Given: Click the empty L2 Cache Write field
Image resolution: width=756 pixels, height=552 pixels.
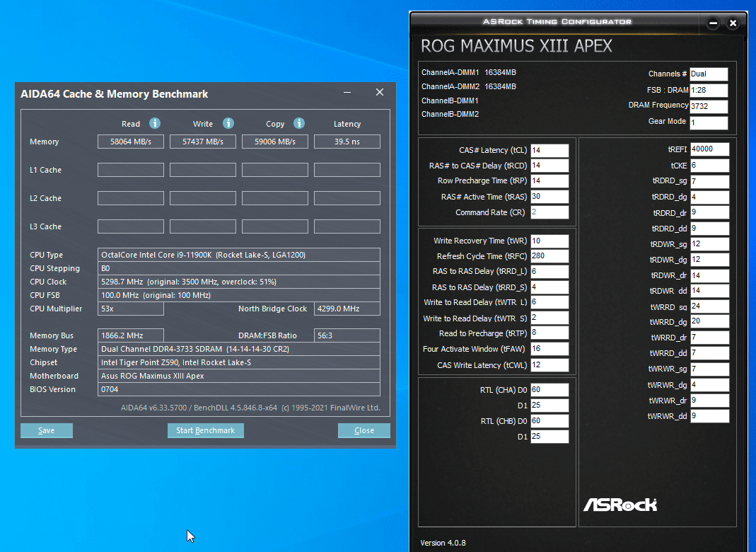Looking at the screenshot, I should (x=203, y=198).
